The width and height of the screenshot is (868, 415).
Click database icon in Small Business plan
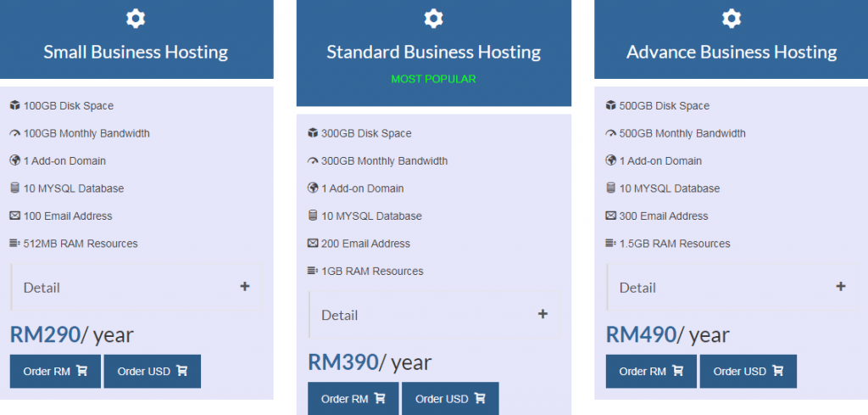tap(15, 188)
